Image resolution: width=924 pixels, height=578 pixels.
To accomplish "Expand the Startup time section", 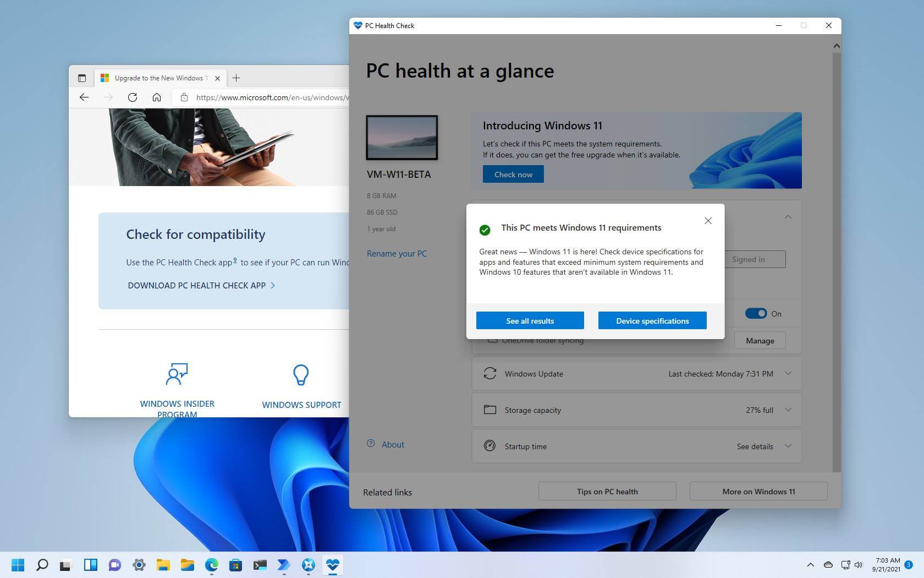I will coord(788,446).
